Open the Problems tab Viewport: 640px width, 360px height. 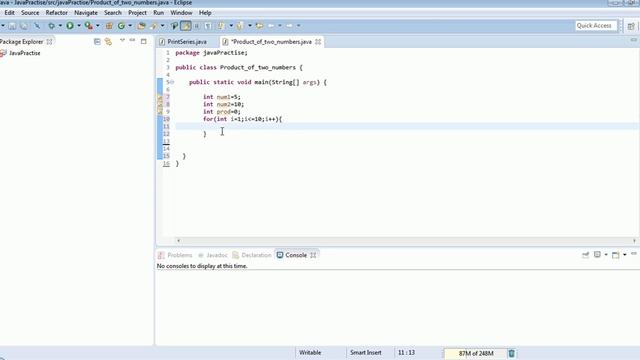pos(175,255)
